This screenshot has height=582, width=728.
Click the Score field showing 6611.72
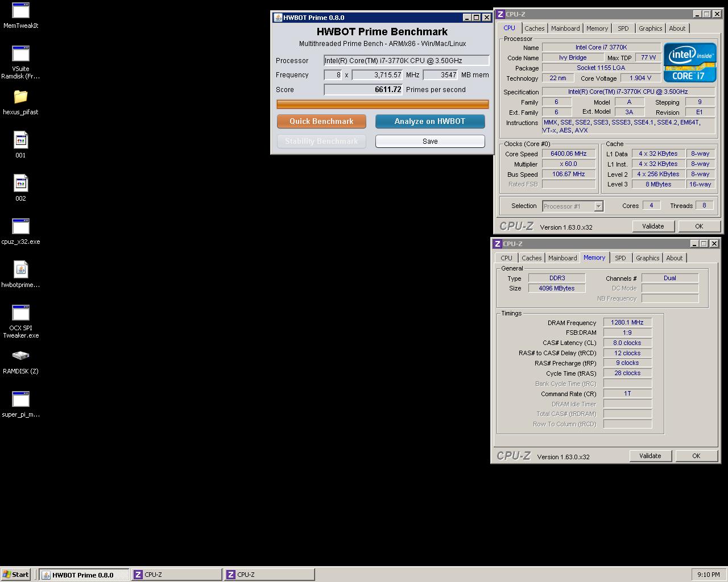pos(363,89)
